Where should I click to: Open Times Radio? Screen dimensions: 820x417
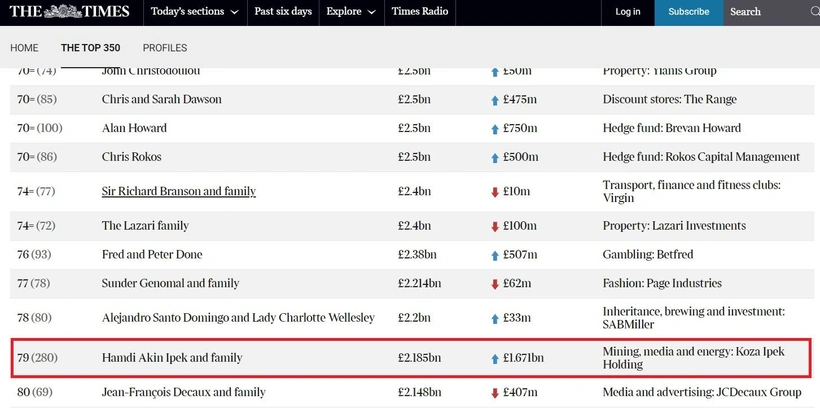pos(420,12)
